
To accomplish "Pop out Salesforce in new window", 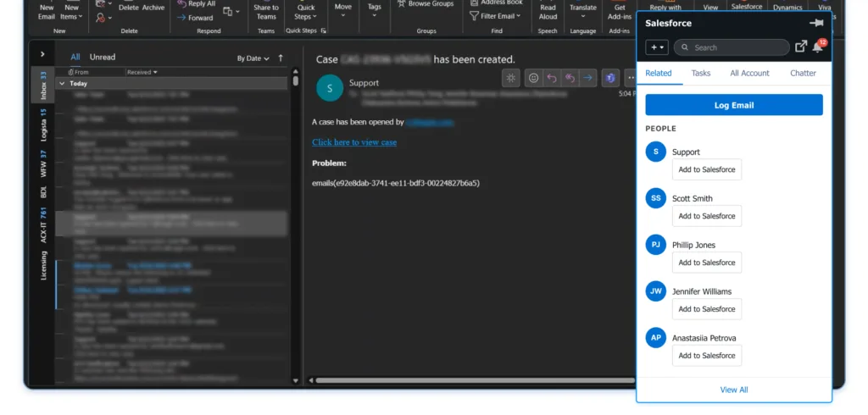I will (800, 47).
